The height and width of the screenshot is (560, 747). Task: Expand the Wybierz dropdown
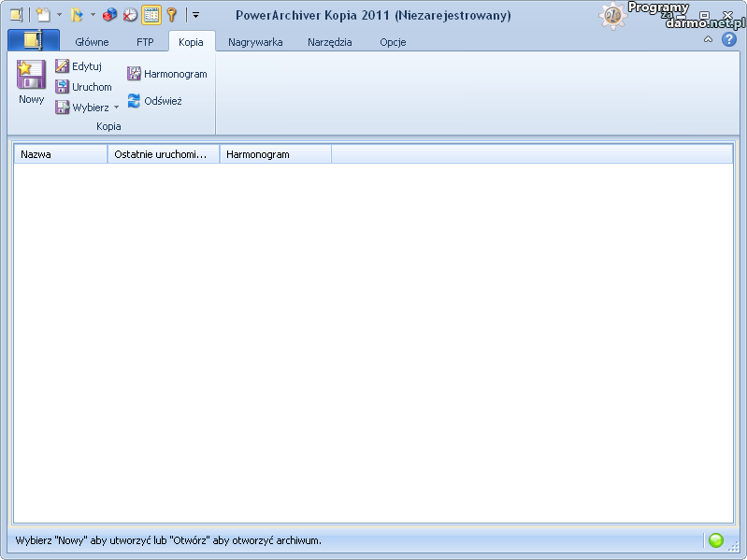click(117, 108)
